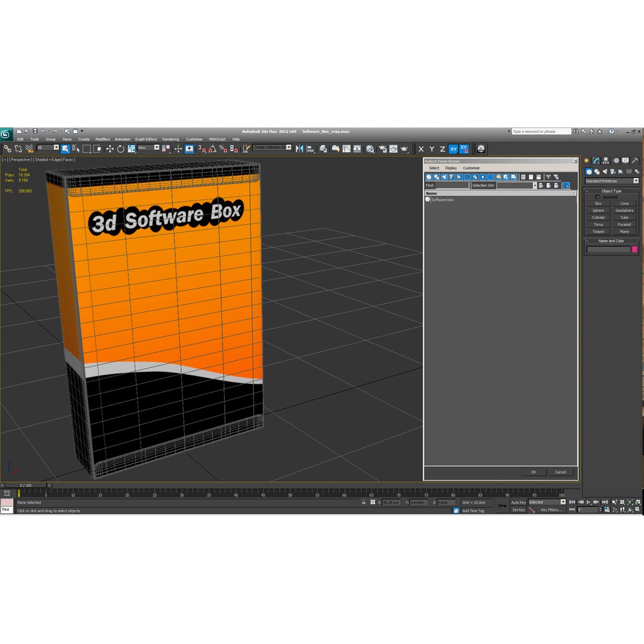Click the GeoSphere primitive button
Screen dimensions: 644x644
click(624, 210)
